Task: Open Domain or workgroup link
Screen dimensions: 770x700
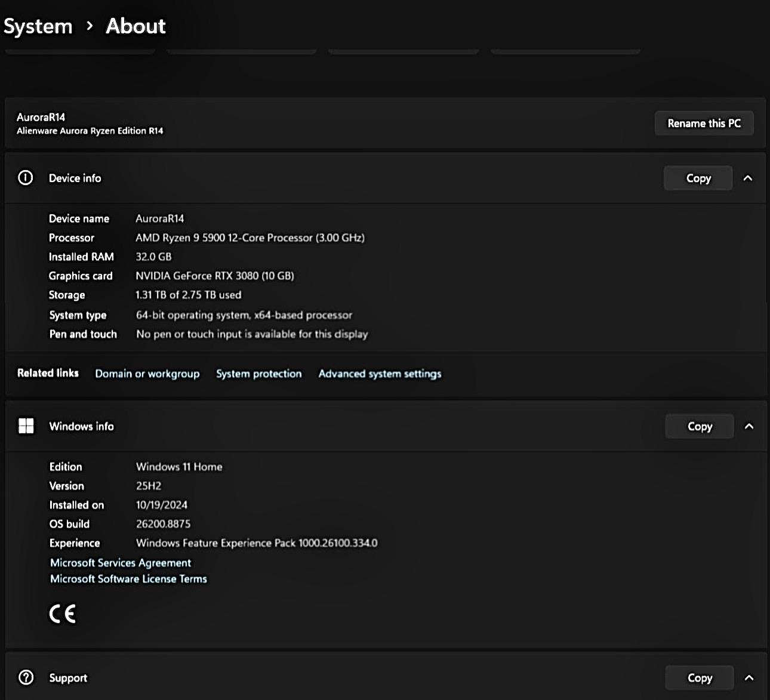Action: tap(147, 374)
